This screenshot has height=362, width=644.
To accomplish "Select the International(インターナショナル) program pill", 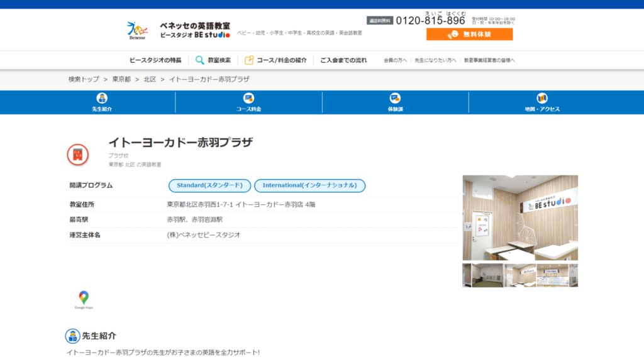I will click(309, 185).
